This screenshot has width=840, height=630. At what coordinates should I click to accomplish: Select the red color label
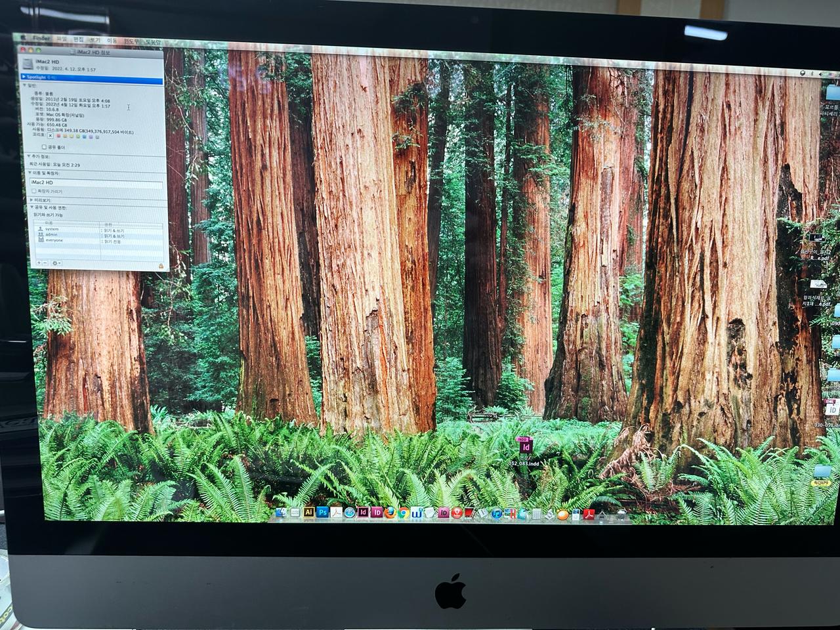pyautogui.click(x=58, y=136)
